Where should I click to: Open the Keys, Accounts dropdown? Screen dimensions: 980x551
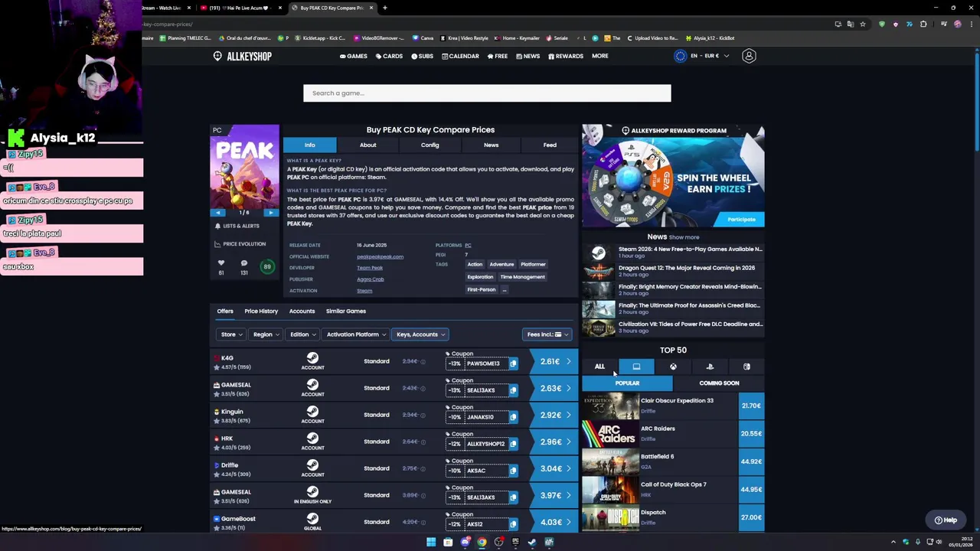420,334
